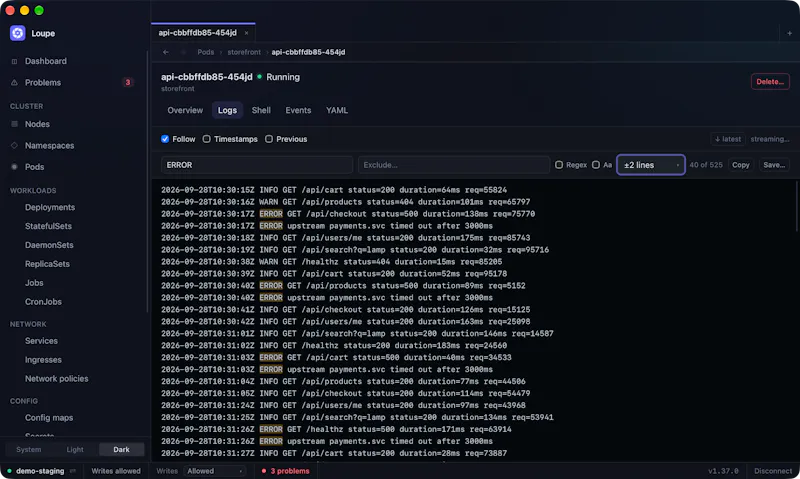Select the Logs tab
This screenshot has height=479, width=800.
(x=227, y=110)
